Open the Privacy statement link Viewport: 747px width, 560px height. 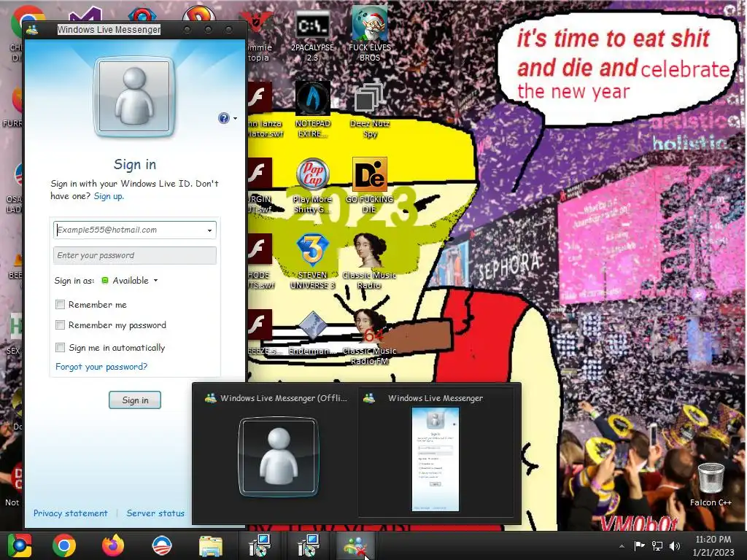[71, 513]
